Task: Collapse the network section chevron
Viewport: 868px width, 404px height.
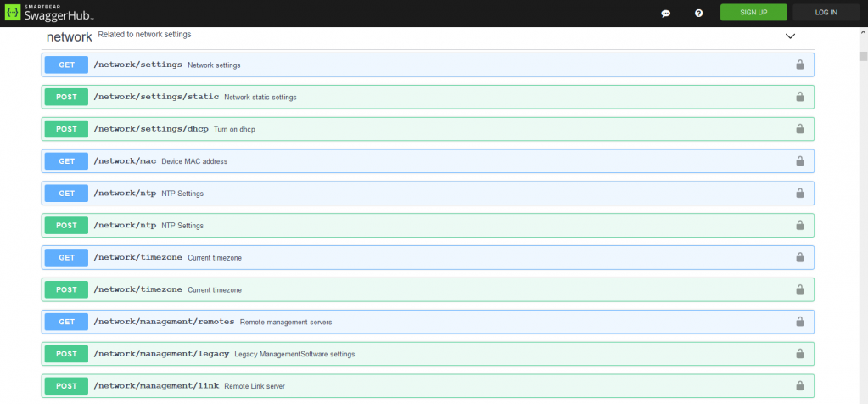Action: click(790, 36)
